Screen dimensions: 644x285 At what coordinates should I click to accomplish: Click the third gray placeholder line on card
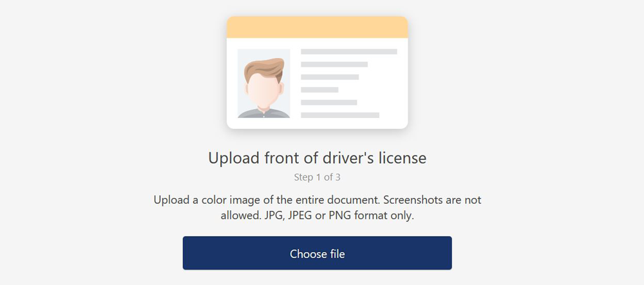(x=330, y=77)
